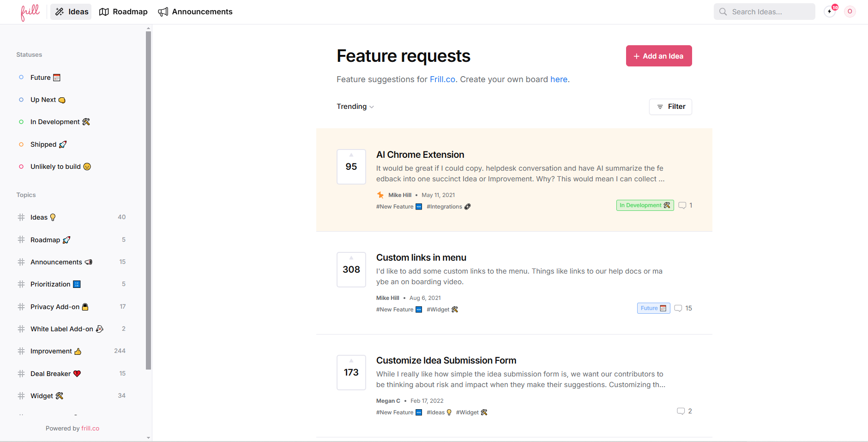Open the user avatar menu
Screen dimensions: 868x442
[850, 12]
